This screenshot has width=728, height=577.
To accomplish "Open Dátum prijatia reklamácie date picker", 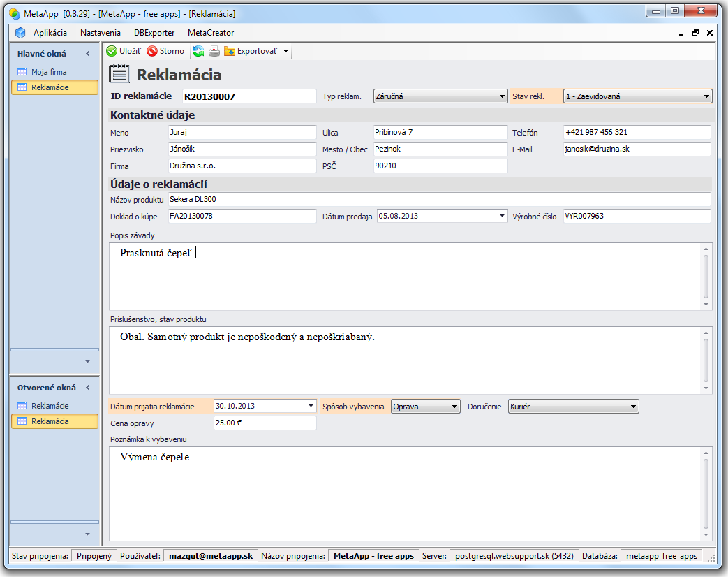I will point(311,406).
